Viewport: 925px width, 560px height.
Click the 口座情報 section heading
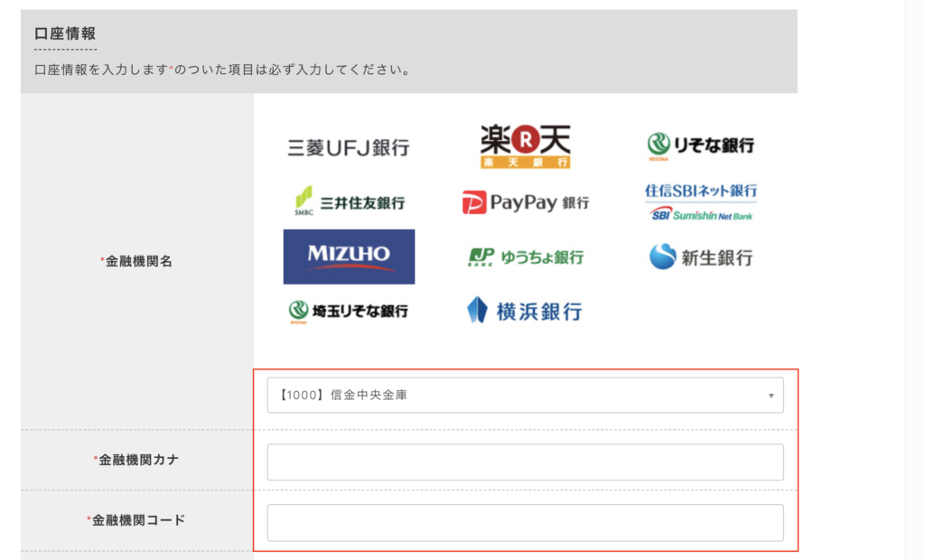click(65, 33)
